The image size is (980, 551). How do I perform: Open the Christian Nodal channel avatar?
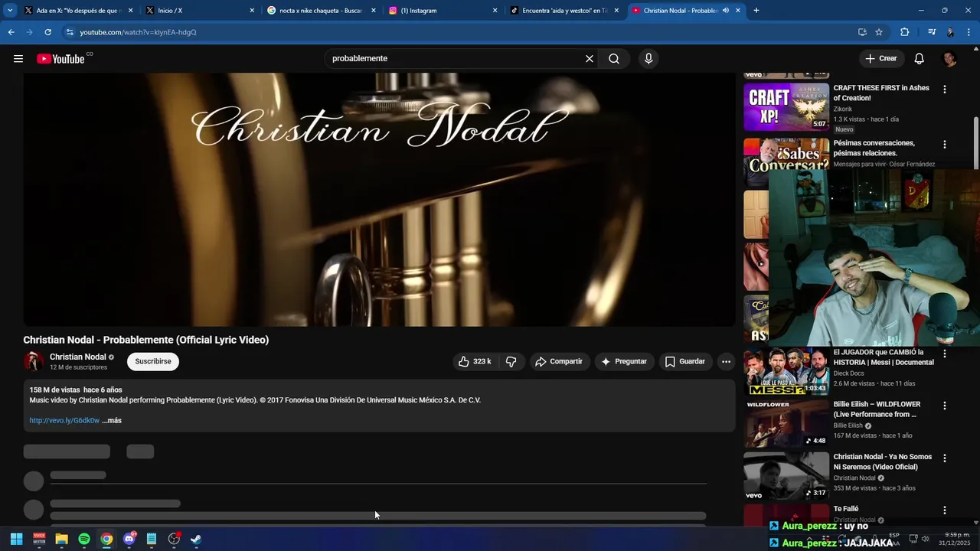click(x=33, y=361)
